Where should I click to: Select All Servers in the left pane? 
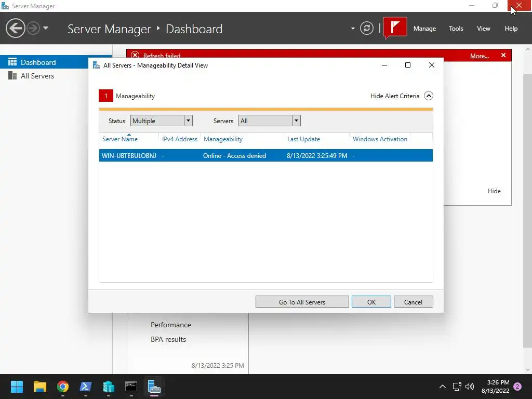coord(37,76)
